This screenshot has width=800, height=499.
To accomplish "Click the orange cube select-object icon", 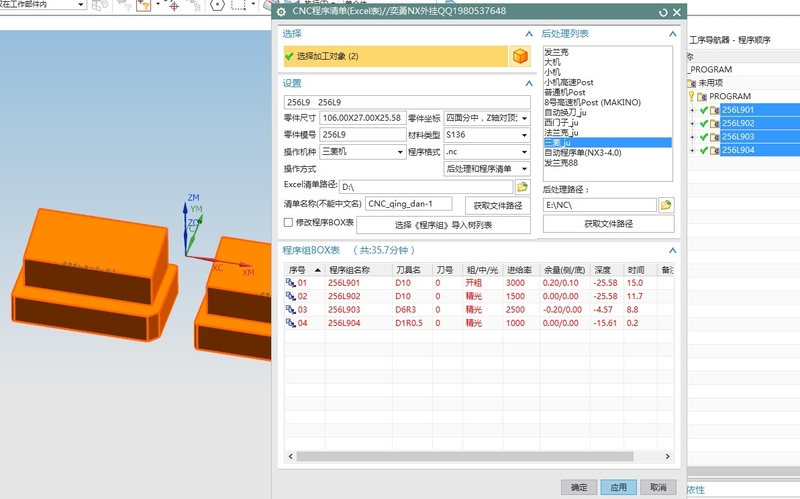I will coord(520,56).
